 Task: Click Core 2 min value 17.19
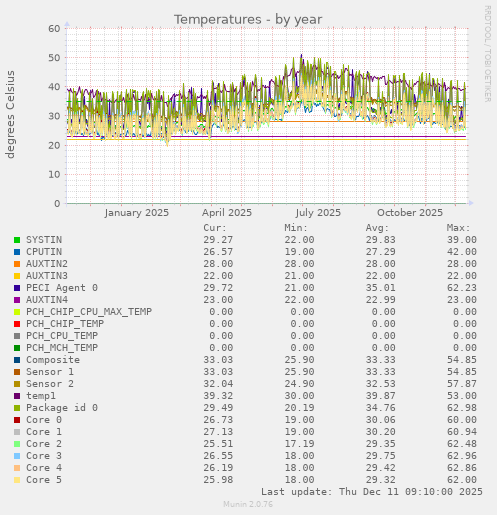click(299, 444)
